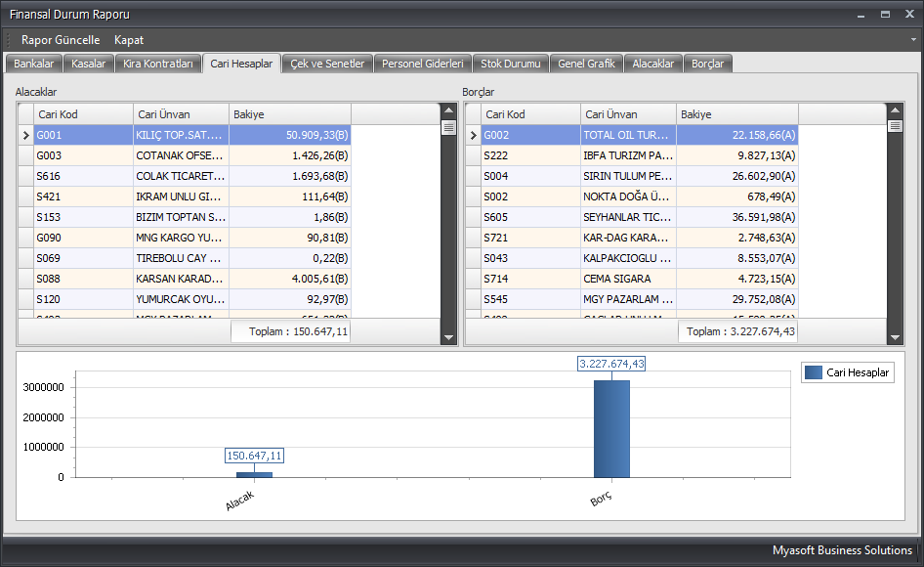Click the KAR-DAG KARA... name cell

[628, 238]
